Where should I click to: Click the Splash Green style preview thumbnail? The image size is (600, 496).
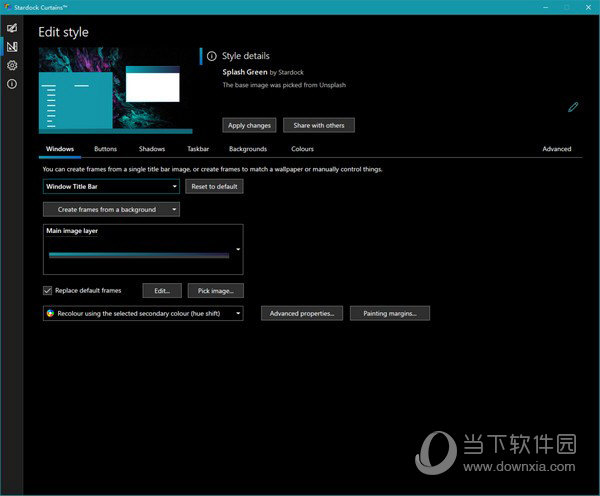pyautogui.click(x=116, y=90)
